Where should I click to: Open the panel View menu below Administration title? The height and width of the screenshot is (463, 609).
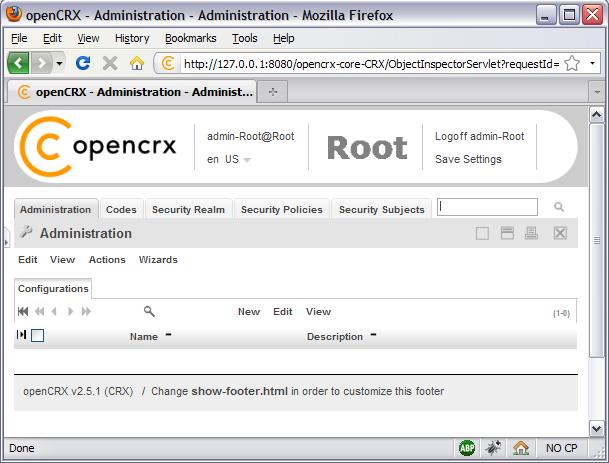pyautogui.click(x=63, y=259)
